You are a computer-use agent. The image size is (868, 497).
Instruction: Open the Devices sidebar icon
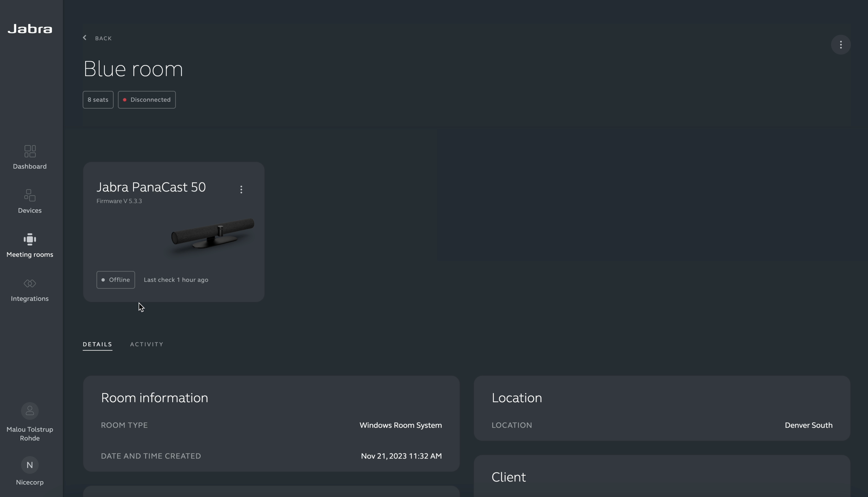[x=30, y=195]
